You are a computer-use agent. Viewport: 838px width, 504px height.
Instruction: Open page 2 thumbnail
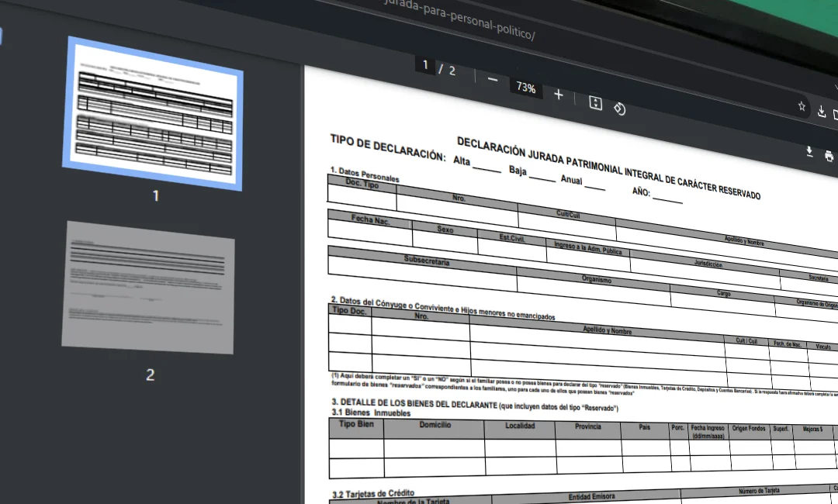click(148, 287)
